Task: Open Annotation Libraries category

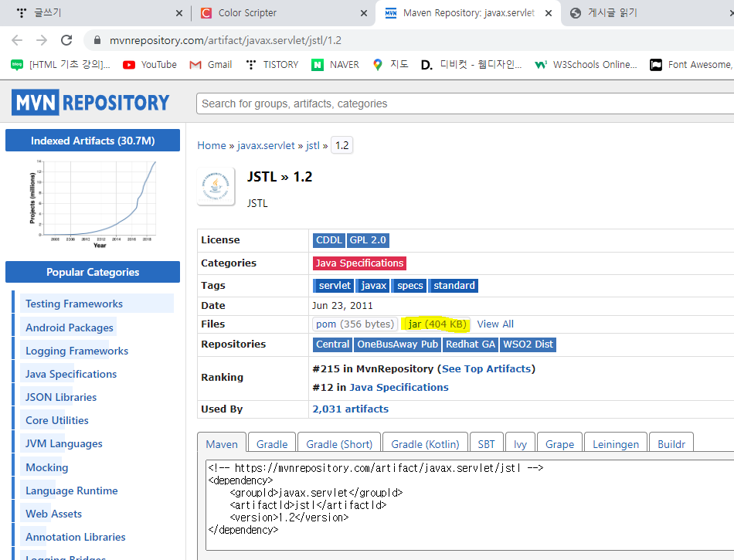Action: coord(76,537)
